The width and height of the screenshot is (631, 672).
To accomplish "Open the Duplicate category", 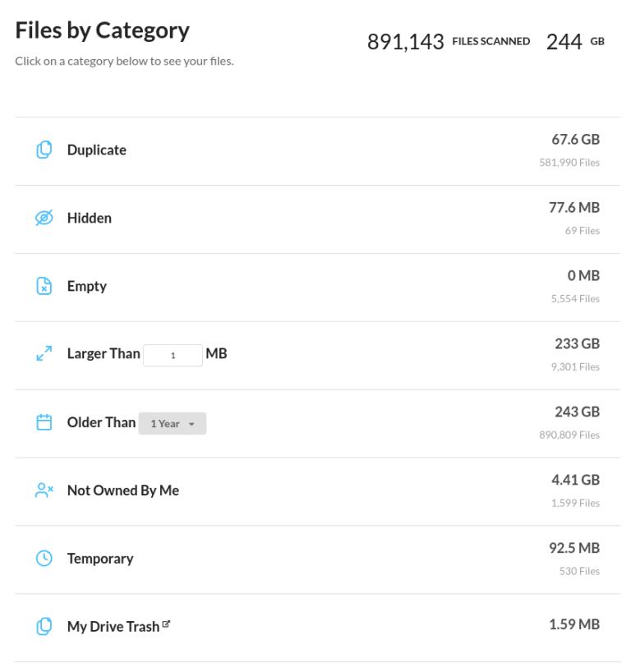I will [97, 150].
